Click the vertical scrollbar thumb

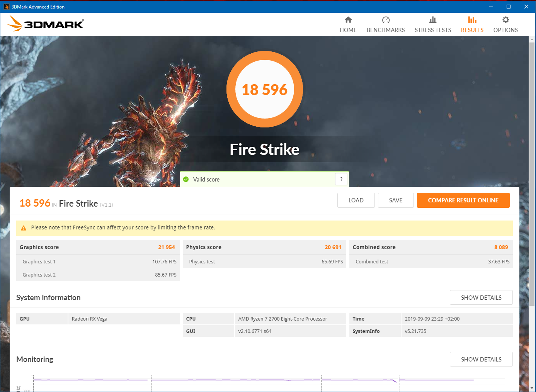532,174
